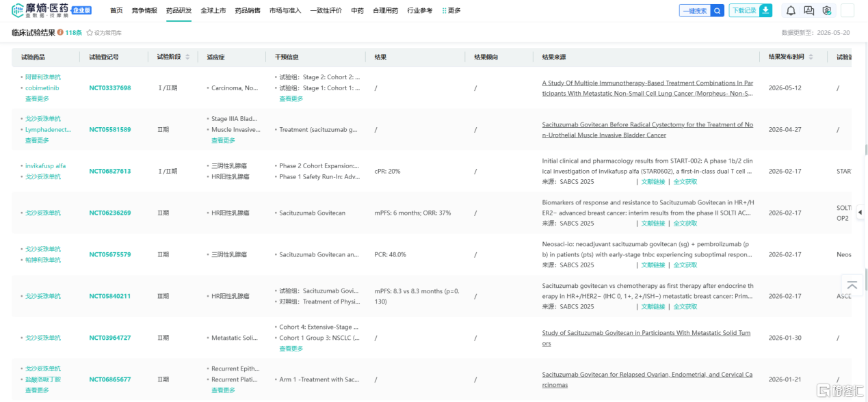Click 全文获取 in the NCT05840211 row
This screenshot has width=868, height=402.
[x=685, y=307]
